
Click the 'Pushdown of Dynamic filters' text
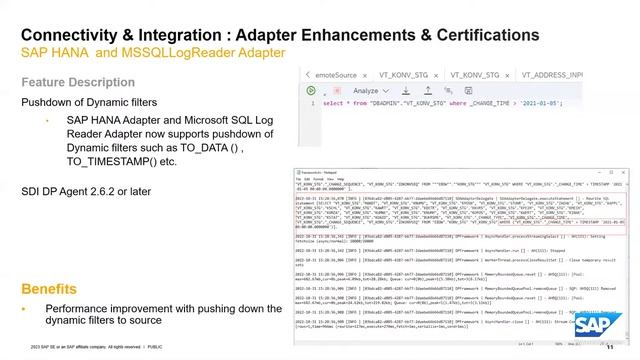pos(89,102)
